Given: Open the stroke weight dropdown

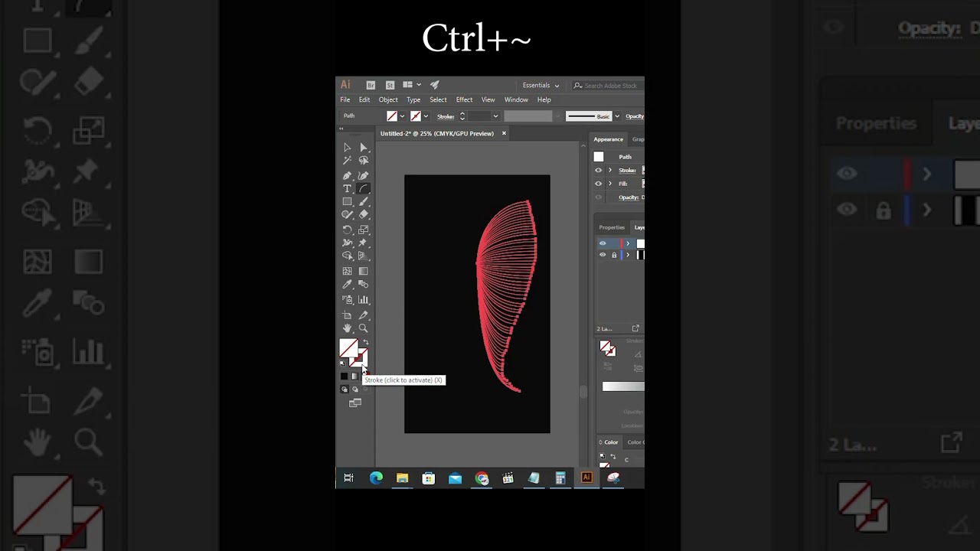Looking at the screenshot, I should 495,116.
